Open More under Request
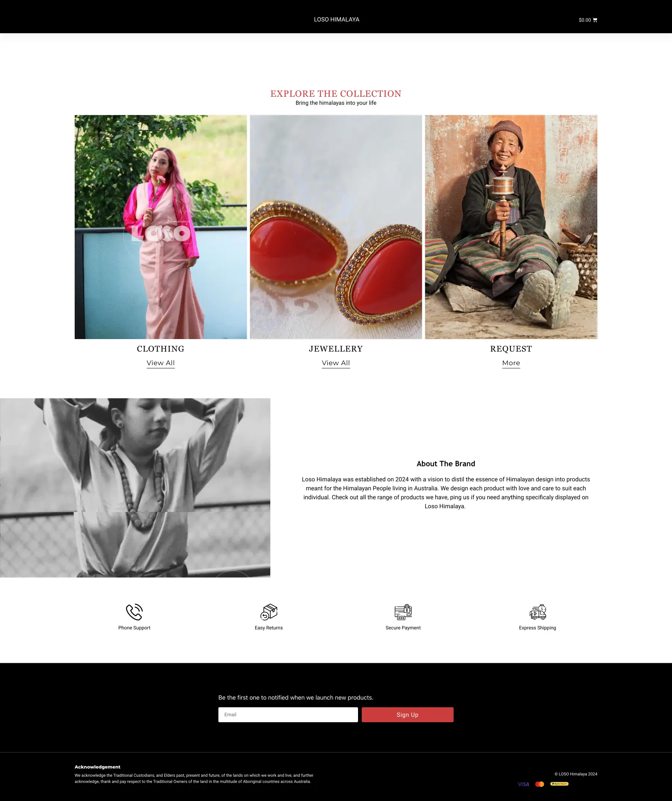The height and width of the screenshot is (801, 672). [x=511, y=363]
